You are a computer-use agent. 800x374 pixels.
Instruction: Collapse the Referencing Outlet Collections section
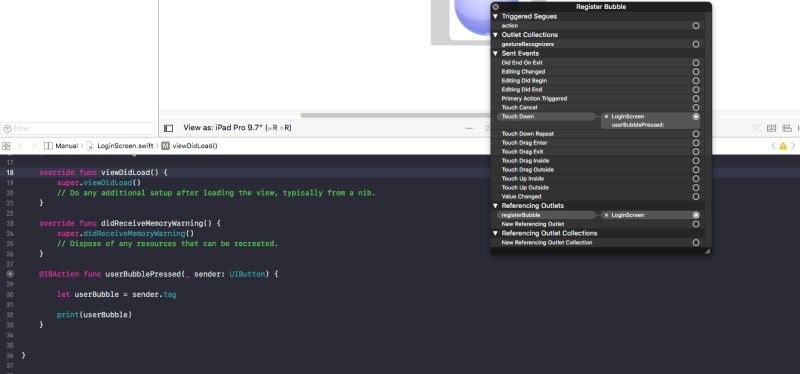[495, 233]
